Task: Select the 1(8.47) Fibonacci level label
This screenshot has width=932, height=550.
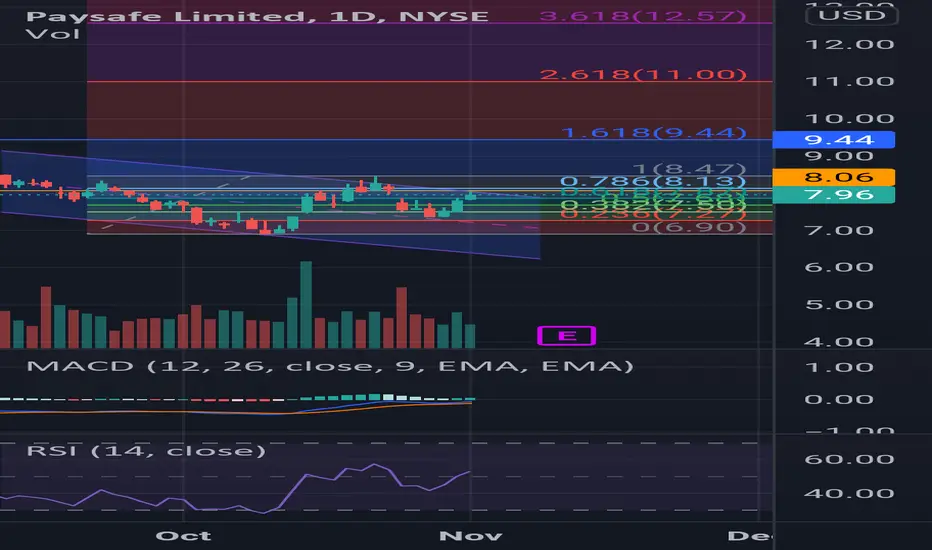Action: point(689,169)
